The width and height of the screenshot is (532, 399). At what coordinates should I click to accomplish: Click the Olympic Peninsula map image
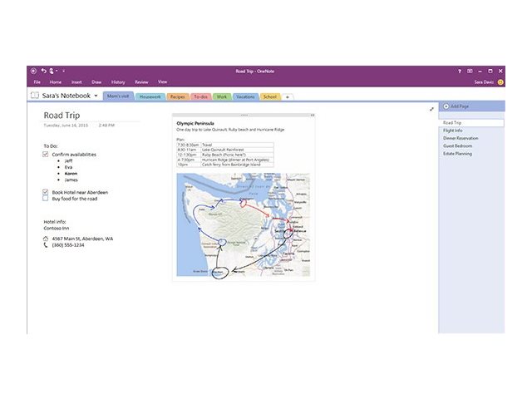click(x=243, y=224)
